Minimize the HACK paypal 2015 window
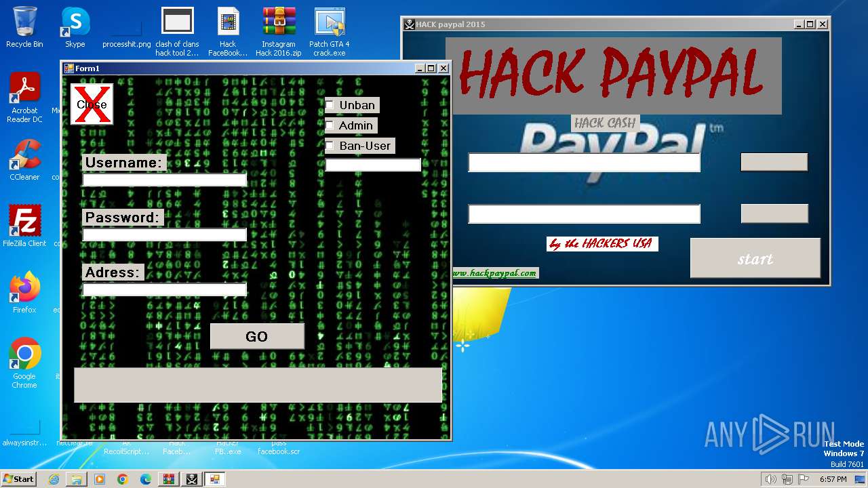Viewport: 868px width, 488px height. click(x=799, y=24)
